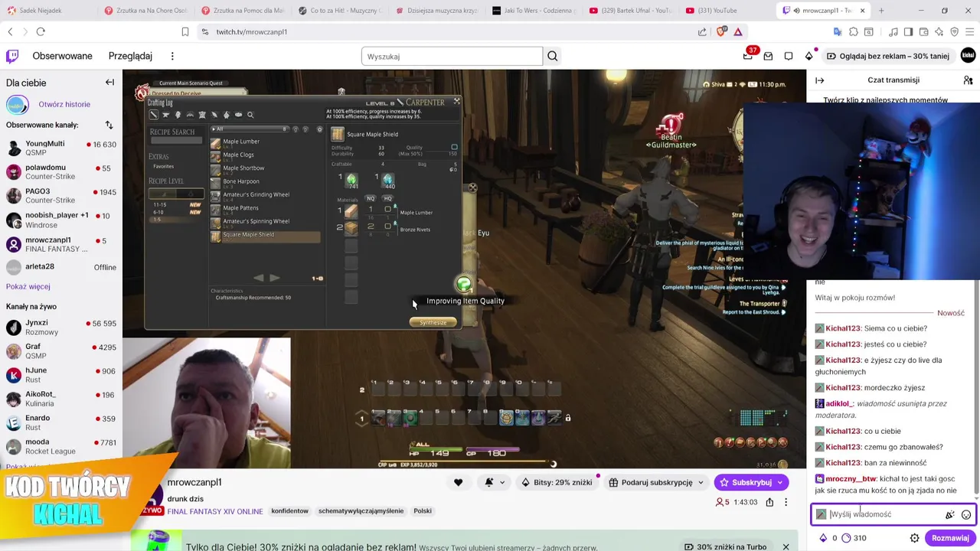Toggle the browser sidebar panel icon
The height and width of the screenshot is (551, 980).
[x=909, y=31]
